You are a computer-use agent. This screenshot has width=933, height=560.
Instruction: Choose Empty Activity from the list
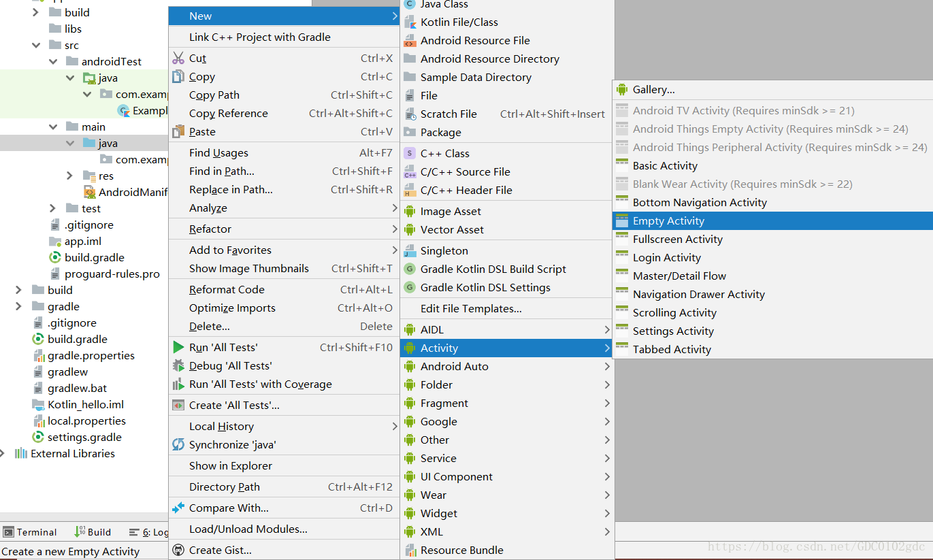[x=773, y=221]
